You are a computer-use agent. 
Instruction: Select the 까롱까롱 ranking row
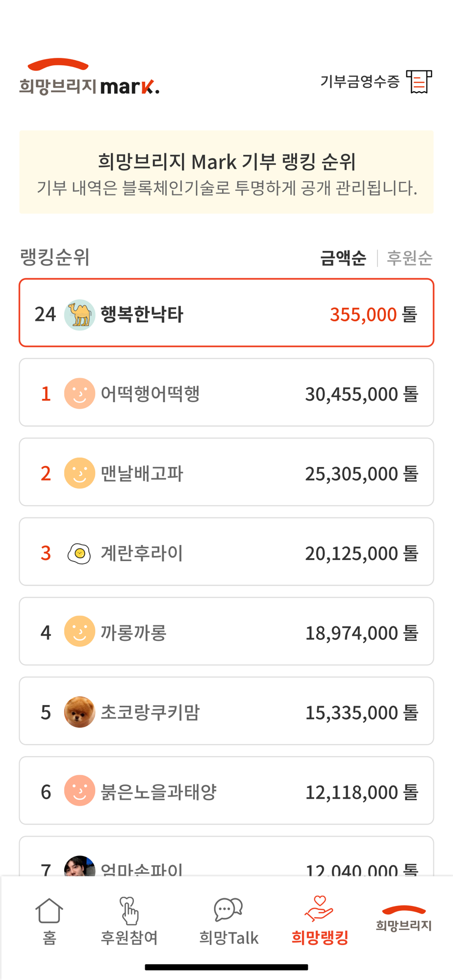point(226,631)
